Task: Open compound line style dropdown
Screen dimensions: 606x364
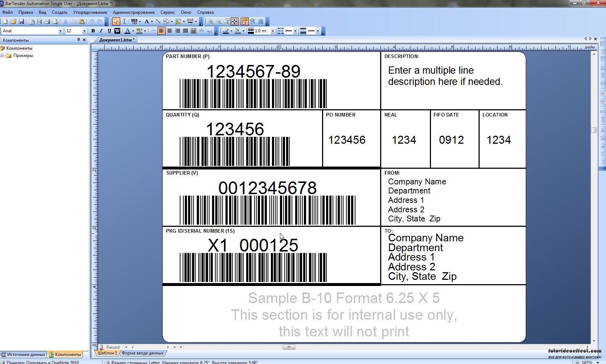Action: (x=318, y=31)
